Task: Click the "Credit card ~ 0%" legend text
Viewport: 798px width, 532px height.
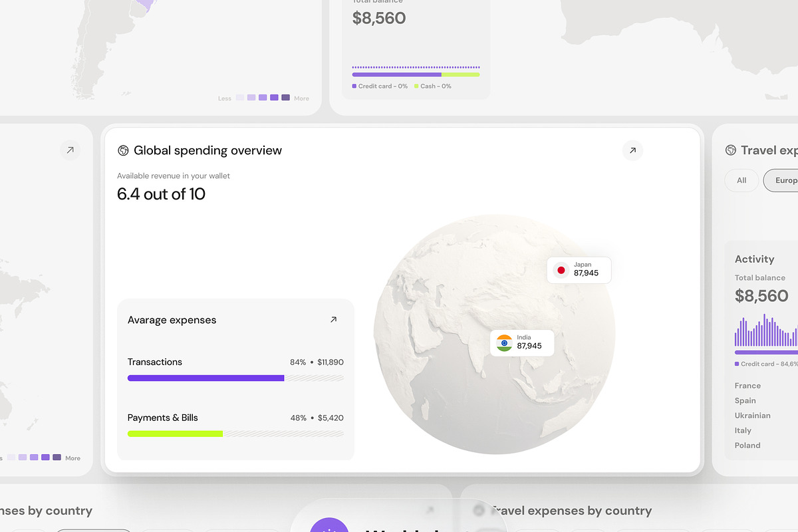Action: (383, 86)
